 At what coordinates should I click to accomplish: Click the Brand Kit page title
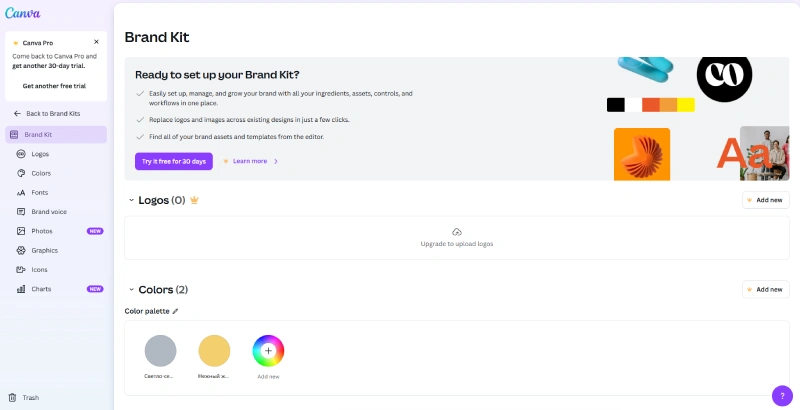click(157, 37)
